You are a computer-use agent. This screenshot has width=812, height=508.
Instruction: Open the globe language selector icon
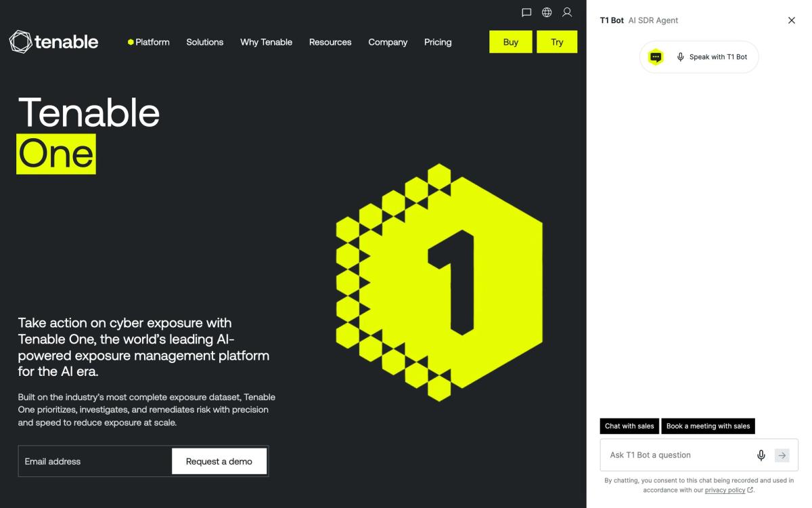click(547, 12)
